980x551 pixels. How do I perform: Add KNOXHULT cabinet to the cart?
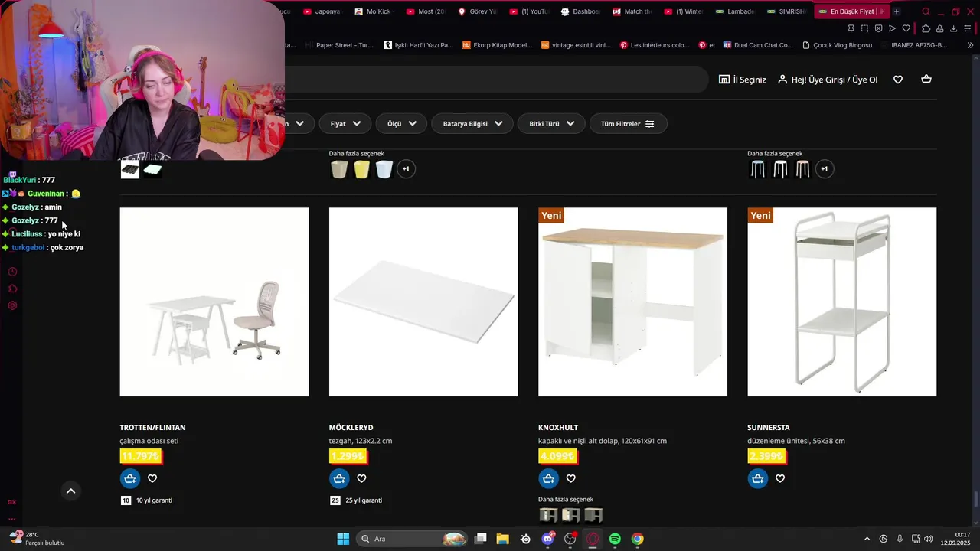click(x=548, y=478)
